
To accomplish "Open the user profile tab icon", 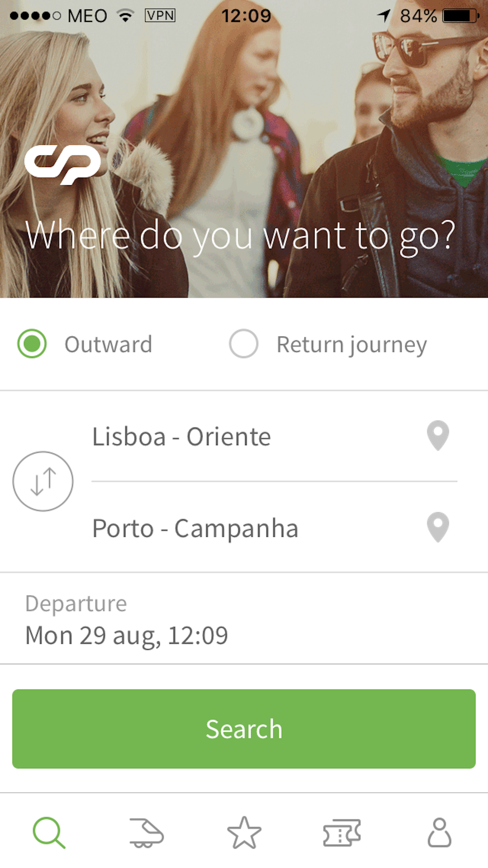I will click(x=439, y=833).
